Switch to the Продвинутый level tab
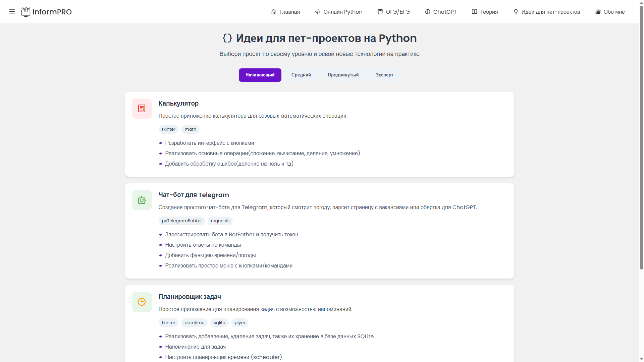Image resolution: width=644 pixels, height=362 pixels. coord(343,75)
